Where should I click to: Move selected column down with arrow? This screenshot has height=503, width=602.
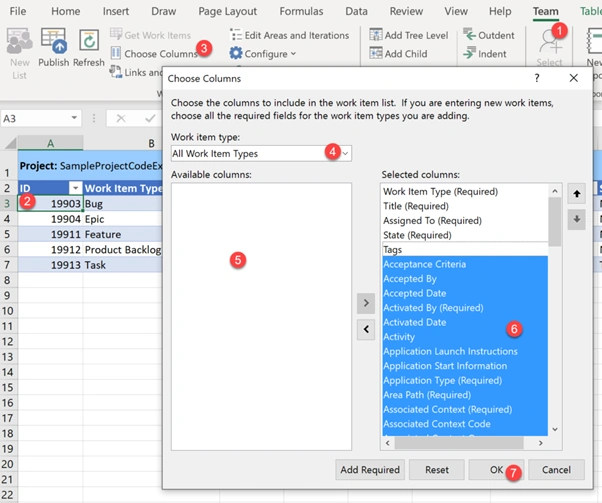click(x=576, y=219)
